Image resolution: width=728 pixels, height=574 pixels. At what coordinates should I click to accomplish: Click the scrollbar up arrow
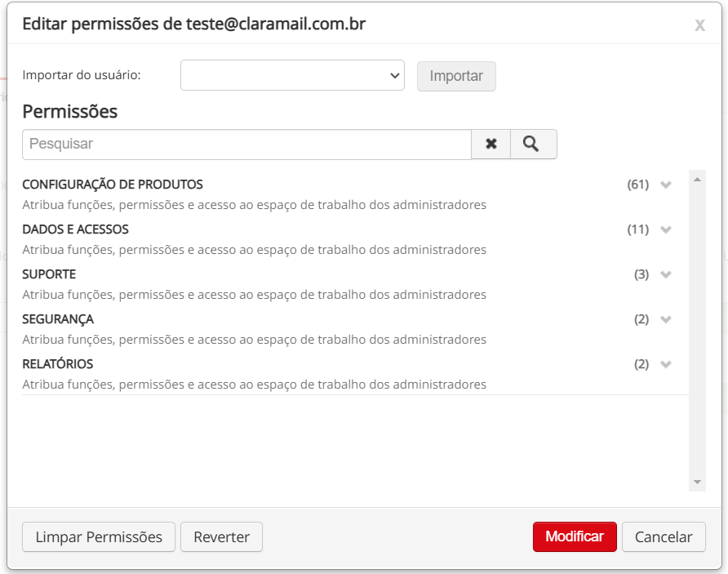(x=698, y=178)
